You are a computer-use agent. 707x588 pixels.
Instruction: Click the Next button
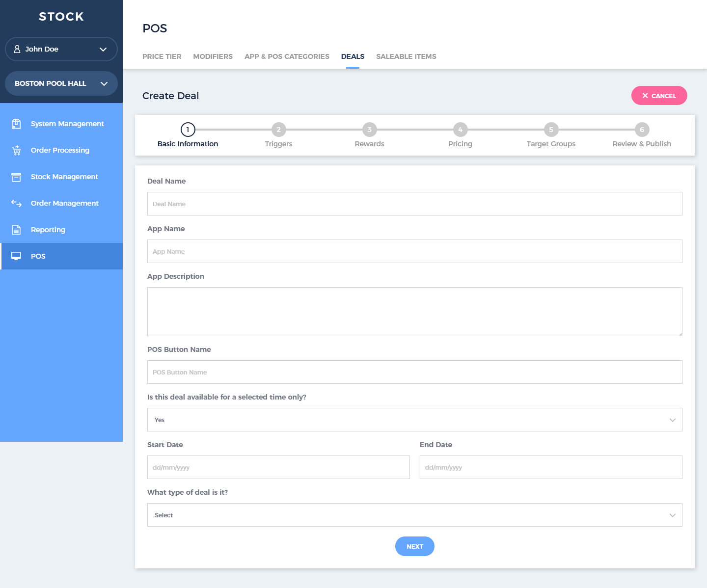414,546
